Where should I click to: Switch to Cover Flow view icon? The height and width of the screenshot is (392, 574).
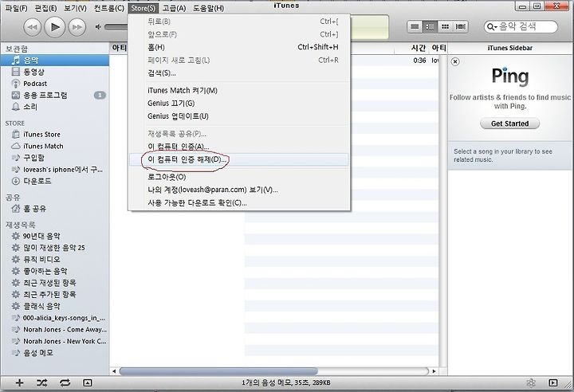tap(460, 26)
